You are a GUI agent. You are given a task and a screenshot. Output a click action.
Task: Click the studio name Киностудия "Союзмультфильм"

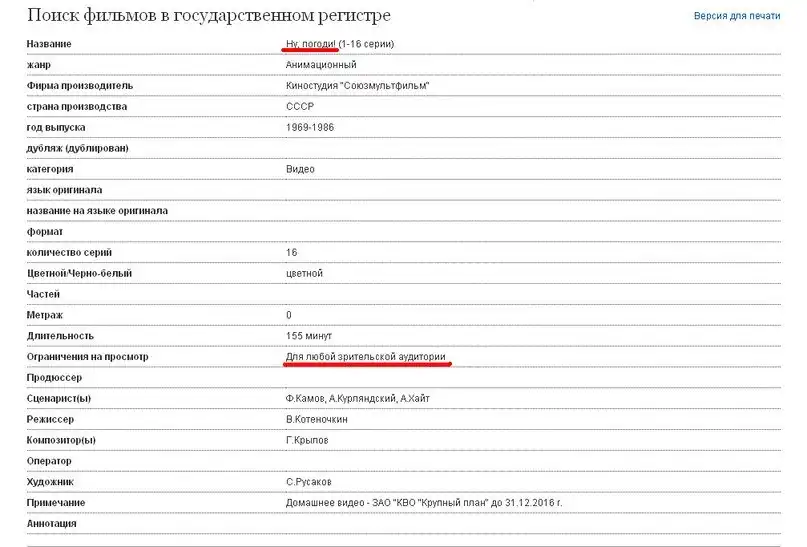tap(357, 86)
